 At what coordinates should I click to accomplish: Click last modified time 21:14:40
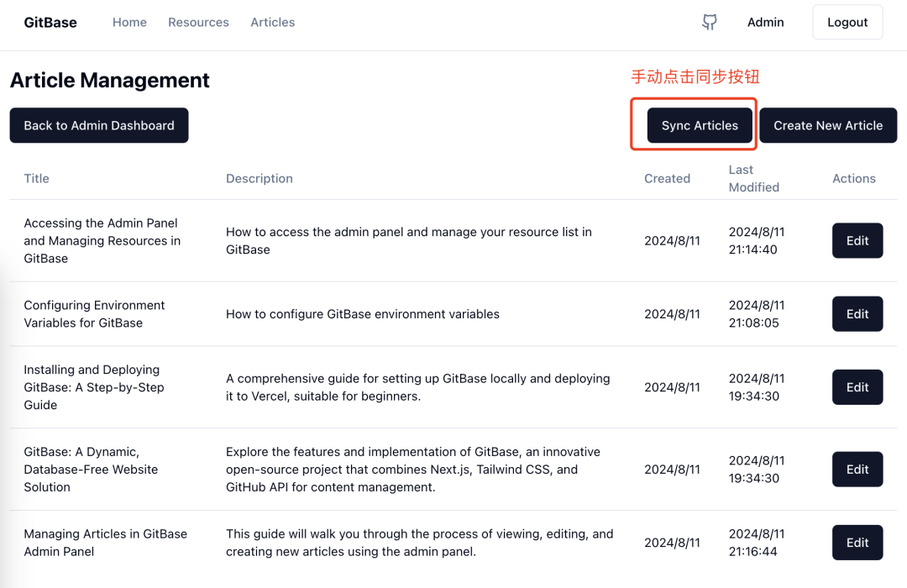[752, 249]
